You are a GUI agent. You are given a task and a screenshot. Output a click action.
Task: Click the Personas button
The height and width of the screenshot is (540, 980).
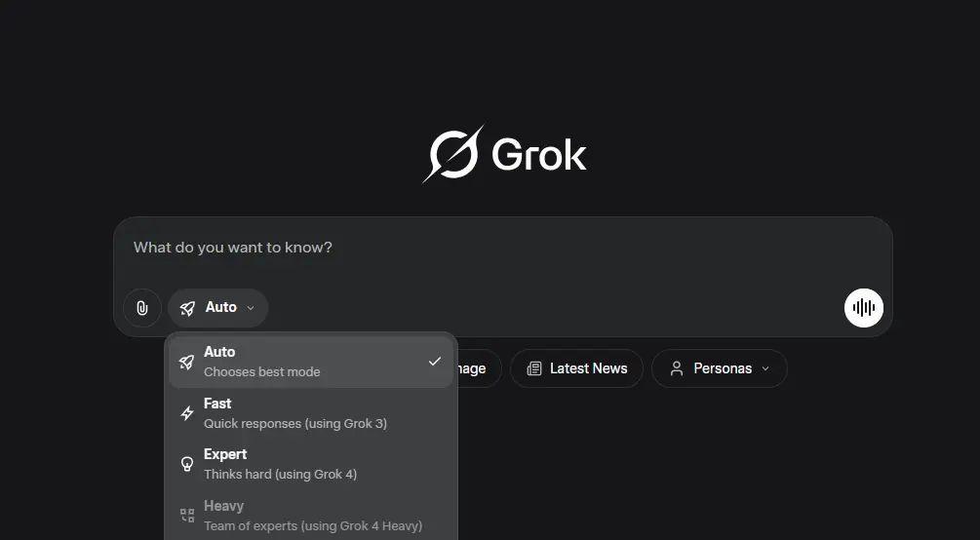720,368
